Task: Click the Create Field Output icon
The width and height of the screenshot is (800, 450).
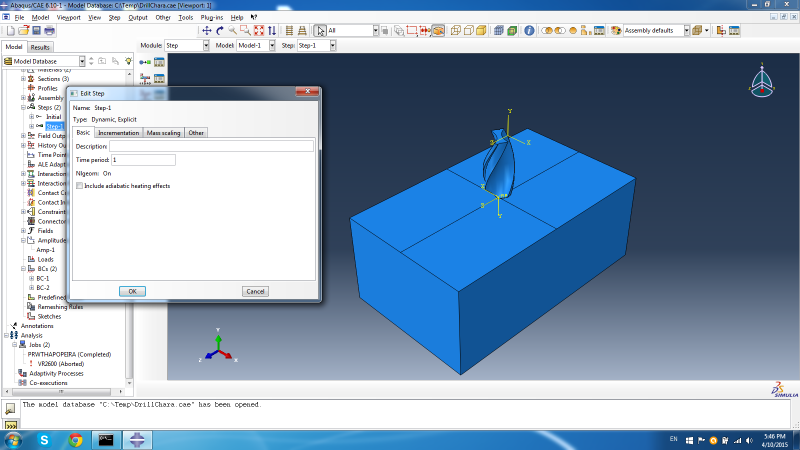Action: point(145,79)
